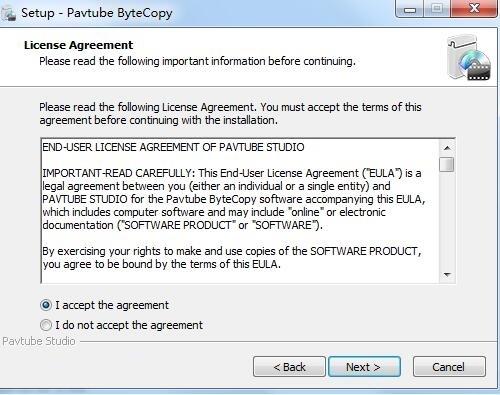The image size is (500, 395).
Task: Close the setup window with X button
Action: click(x=474, y=8)
